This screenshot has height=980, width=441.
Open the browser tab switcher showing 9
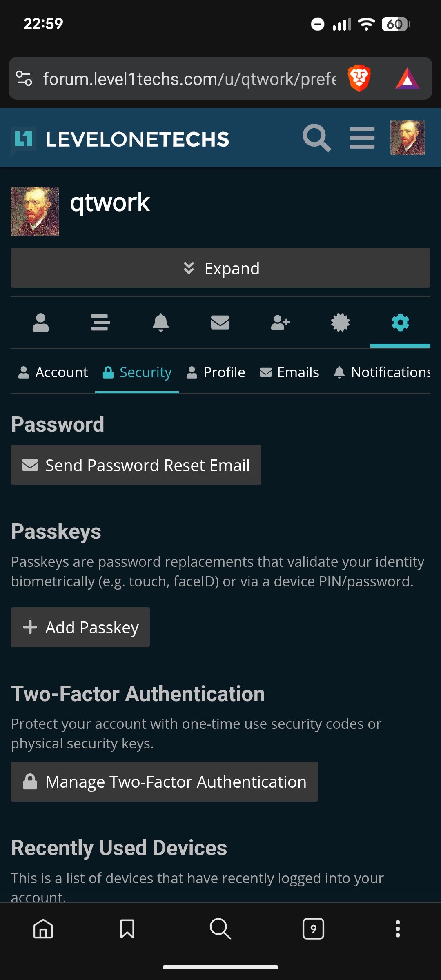313,929
